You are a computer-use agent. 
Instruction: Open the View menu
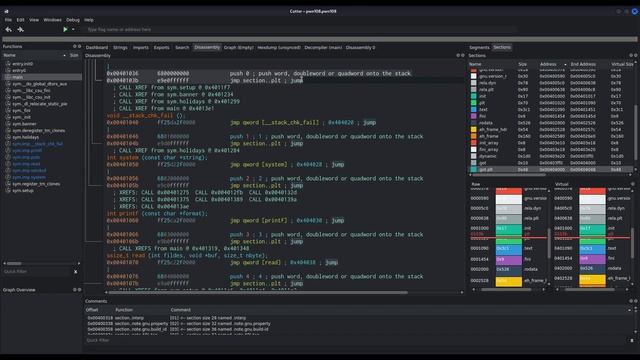(x=34, y=20)
